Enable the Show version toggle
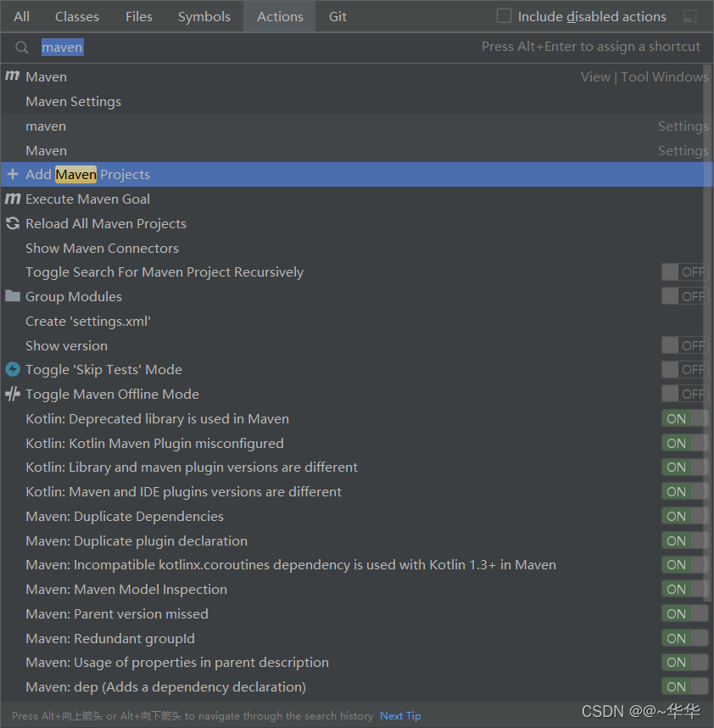 point(684,344)
